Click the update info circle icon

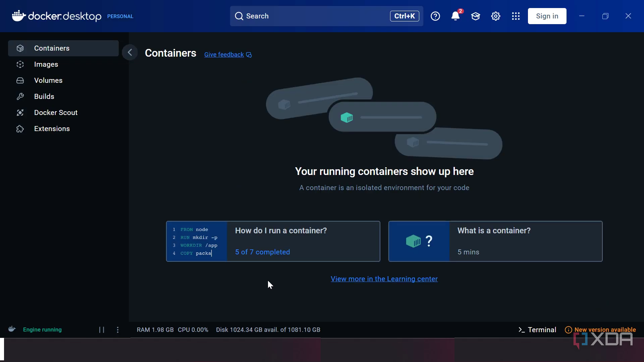(x=569, y=330)
